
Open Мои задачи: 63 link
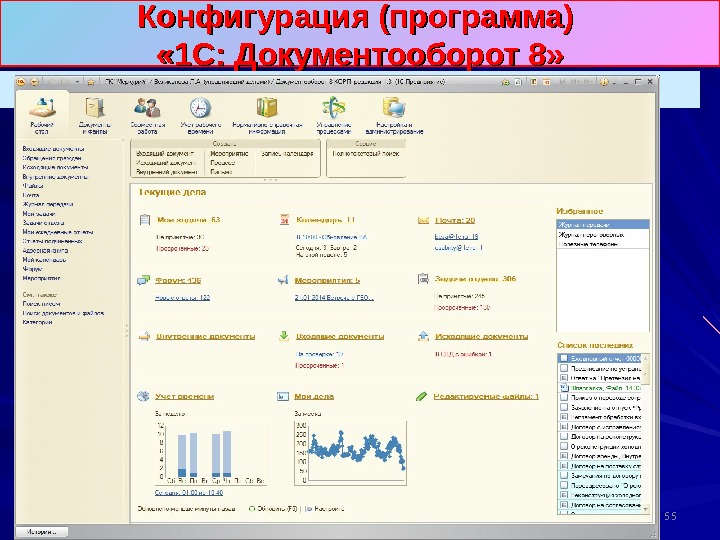(189, 220)
